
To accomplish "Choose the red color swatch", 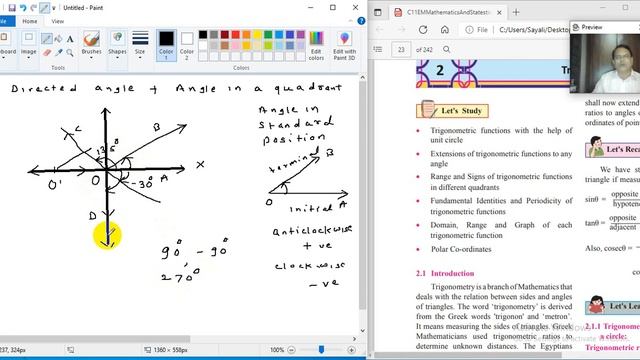I will pyautogui.click(x=236, y=35).
